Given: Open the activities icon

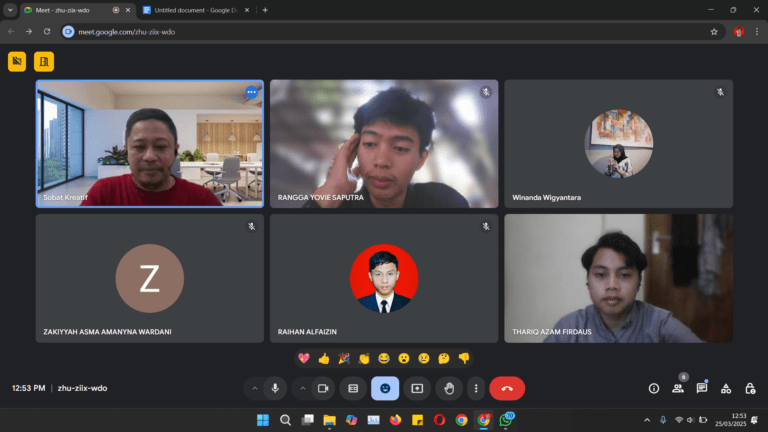Looking at the screenshot, I should point(726,388).
